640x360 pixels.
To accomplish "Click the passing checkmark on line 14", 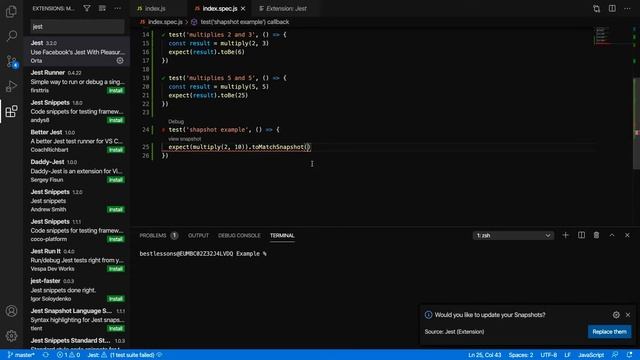I will coord(163,35).
